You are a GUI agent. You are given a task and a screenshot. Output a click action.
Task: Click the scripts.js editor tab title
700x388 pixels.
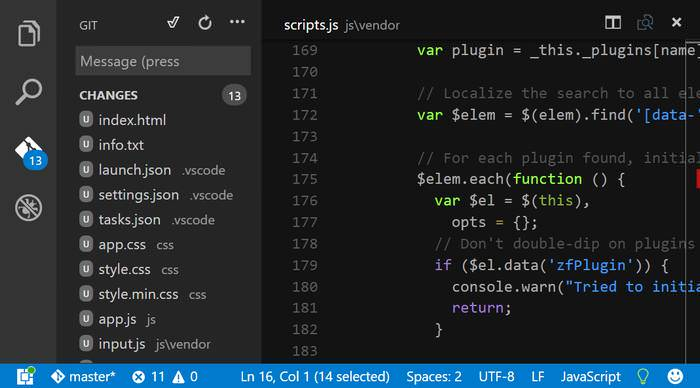tap(311, 25)
